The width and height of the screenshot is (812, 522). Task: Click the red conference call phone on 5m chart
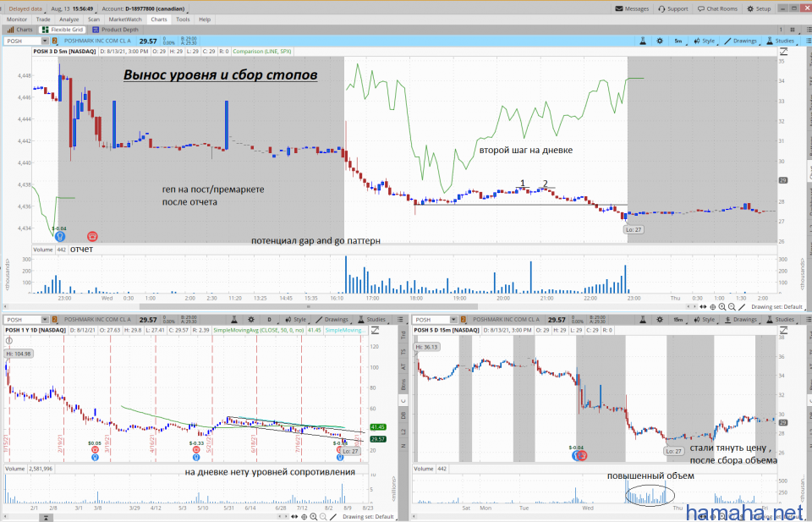pos(92,237)
